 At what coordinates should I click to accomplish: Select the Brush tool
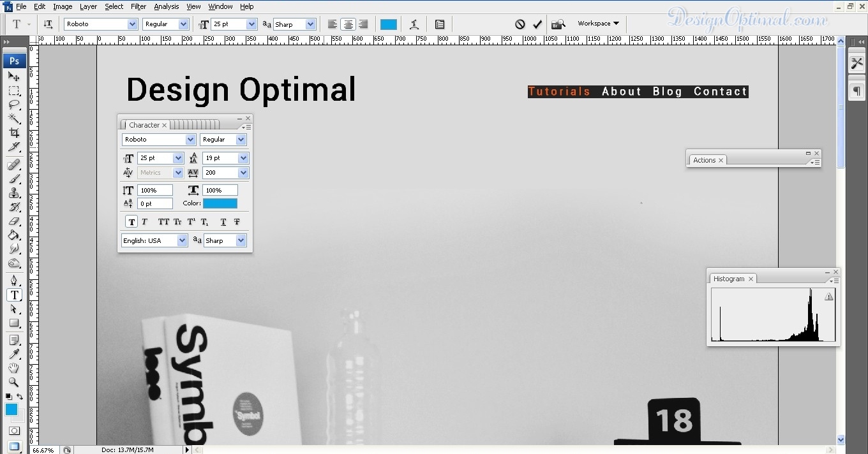coord(14,179)
